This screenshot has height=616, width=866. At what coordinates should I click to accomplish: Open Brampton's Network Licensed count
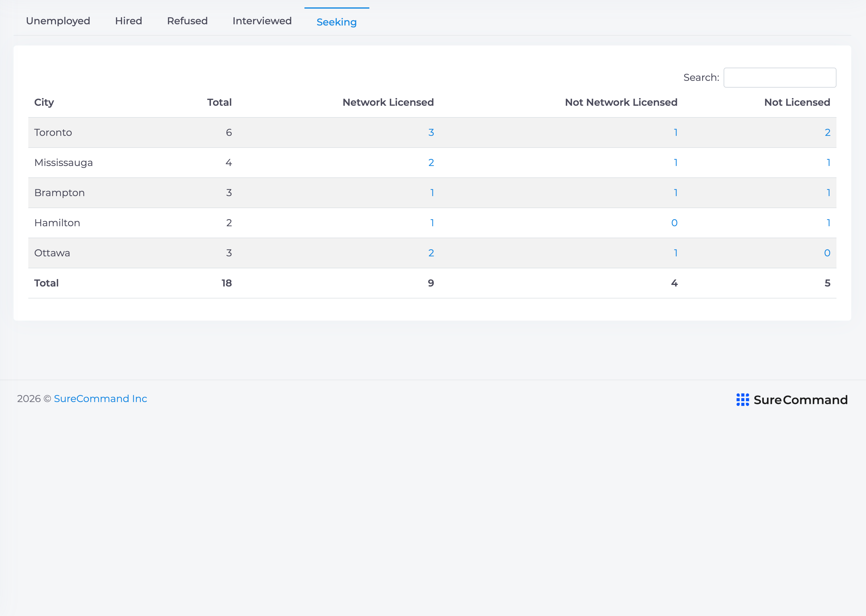point(432,193)
